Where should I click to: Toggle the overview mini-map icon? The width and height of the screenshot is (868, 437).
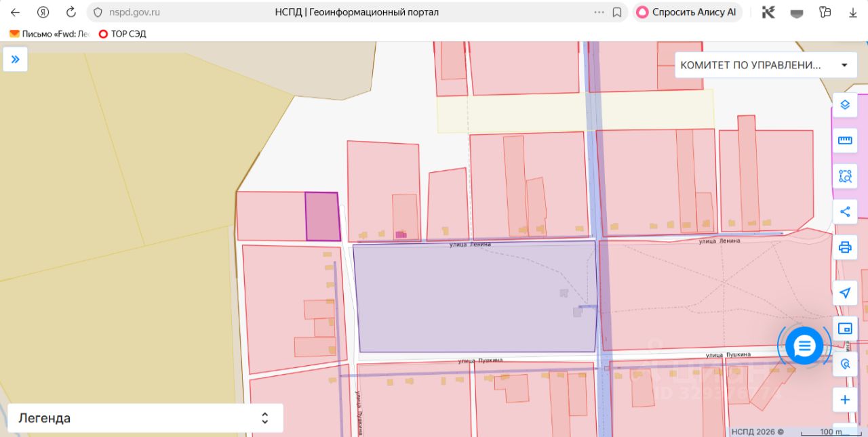click(845, 329)
